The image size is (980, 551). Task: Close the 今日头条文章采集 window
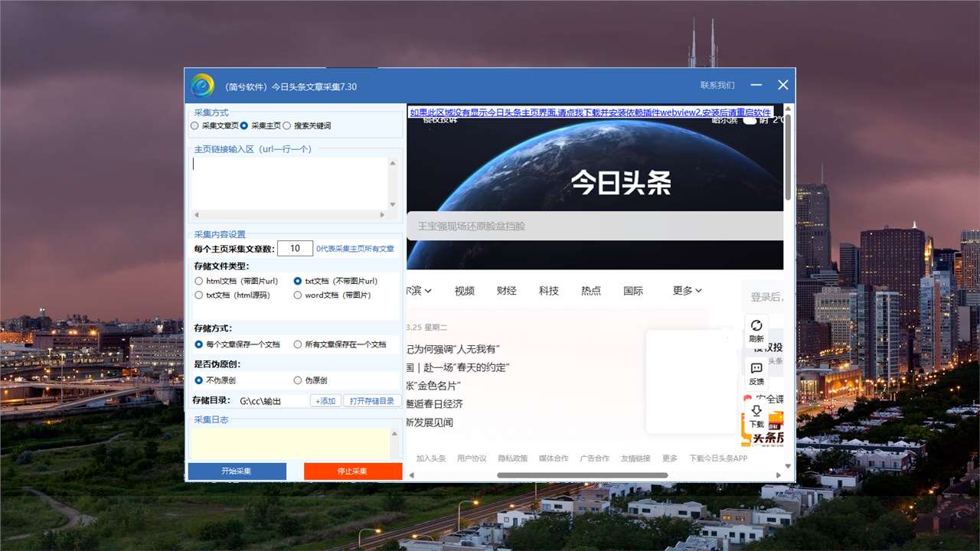point(782,85)
